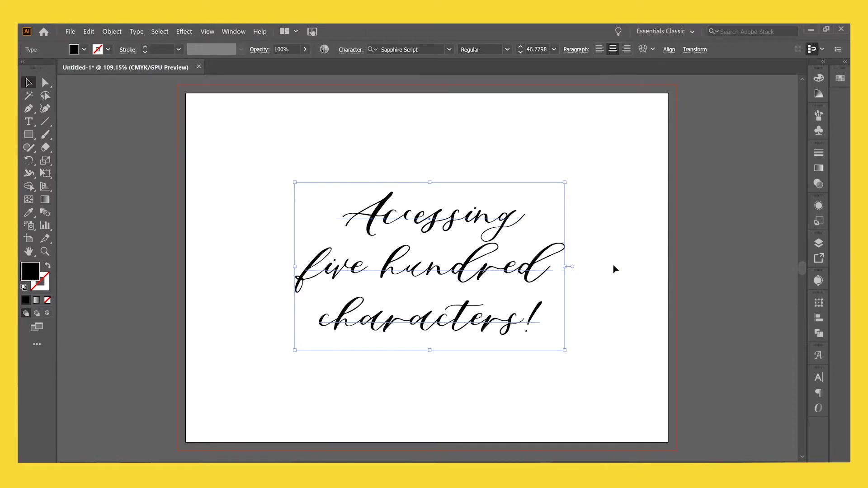
Task: Select the Untitled-1 document tab
Action: point(126,67)
